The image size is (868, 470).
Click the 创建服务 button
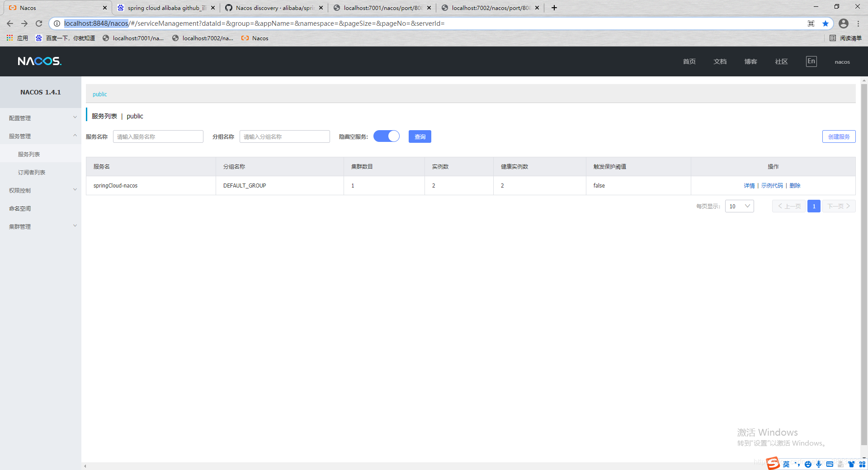(x=839, y=136)
